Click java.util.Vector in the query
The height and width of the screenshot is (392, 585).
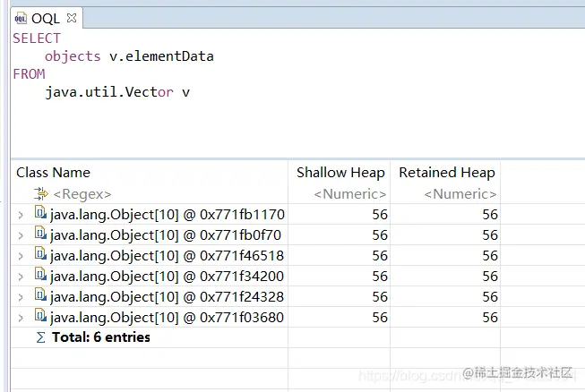coord(109,92)
